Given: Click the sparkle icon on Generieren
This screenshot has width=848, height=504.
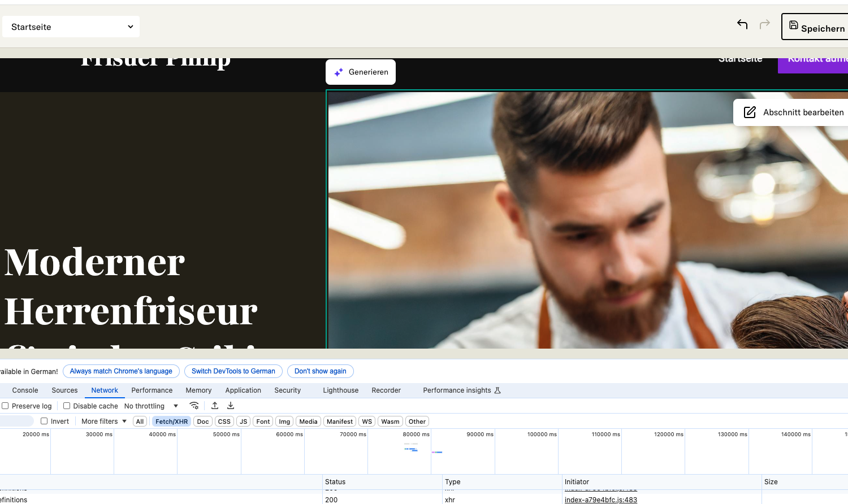Looking at the screenshot, I should pos(339,72).
